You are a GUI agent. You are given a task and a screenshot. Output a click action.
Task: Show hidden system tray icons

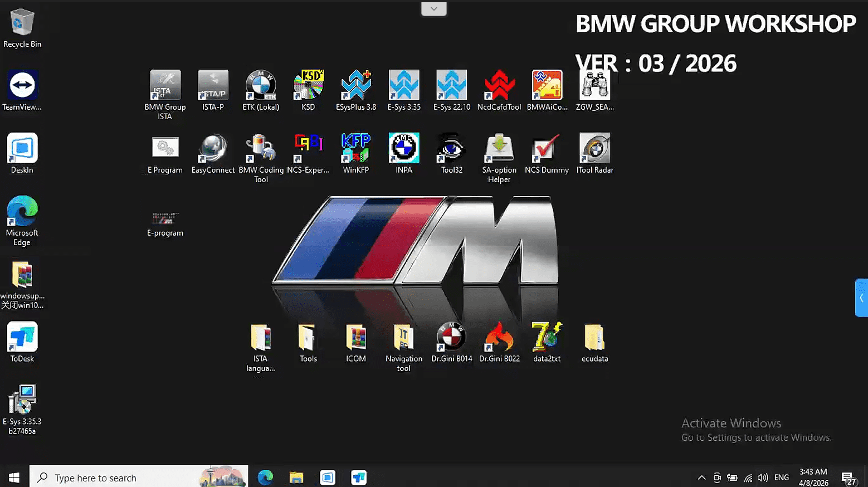coord(701,478)
